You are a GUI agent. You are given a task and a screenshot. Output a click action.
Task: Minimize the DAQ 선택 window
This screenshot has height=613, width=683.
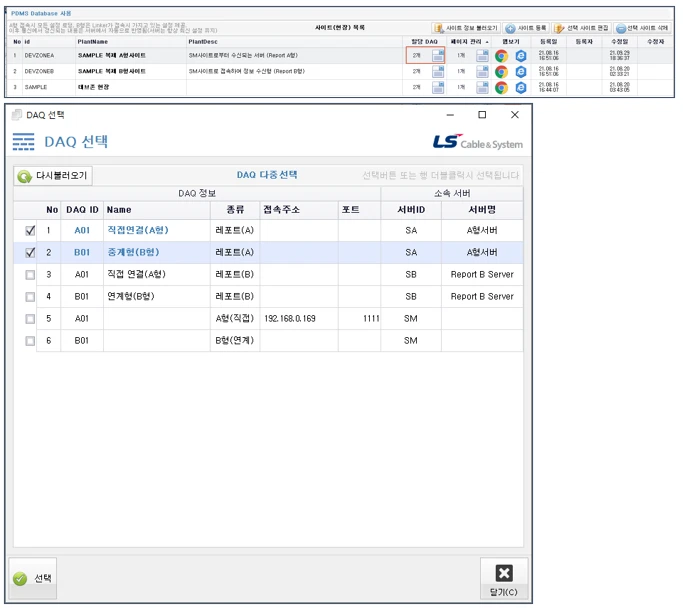point(450,115)
